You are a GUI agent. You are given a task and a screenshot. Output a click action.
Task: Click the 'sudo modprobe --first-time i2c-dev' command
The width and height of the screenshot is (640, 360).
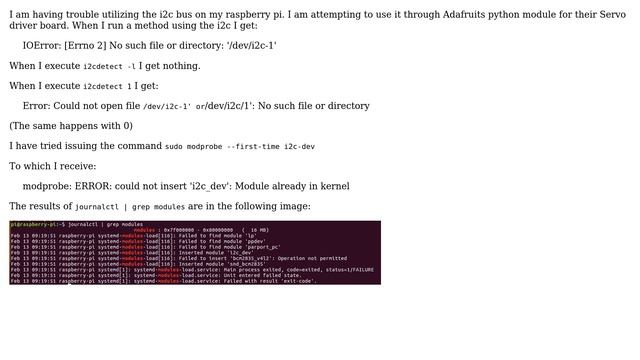[240, 147]
